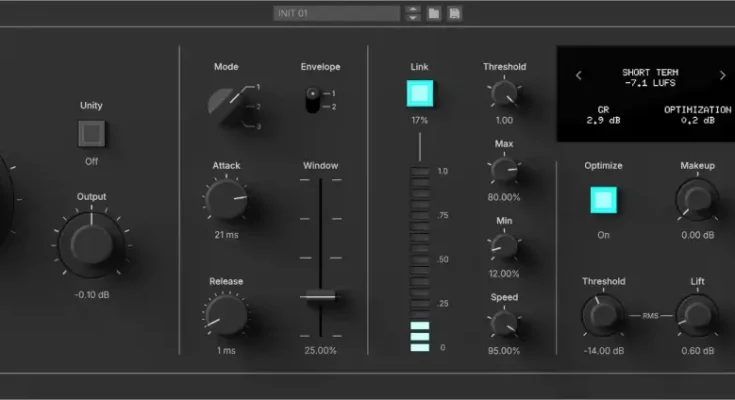This screenshot has height=400, width=735.
Task: Click the Release knob
Action: [226, 316]
